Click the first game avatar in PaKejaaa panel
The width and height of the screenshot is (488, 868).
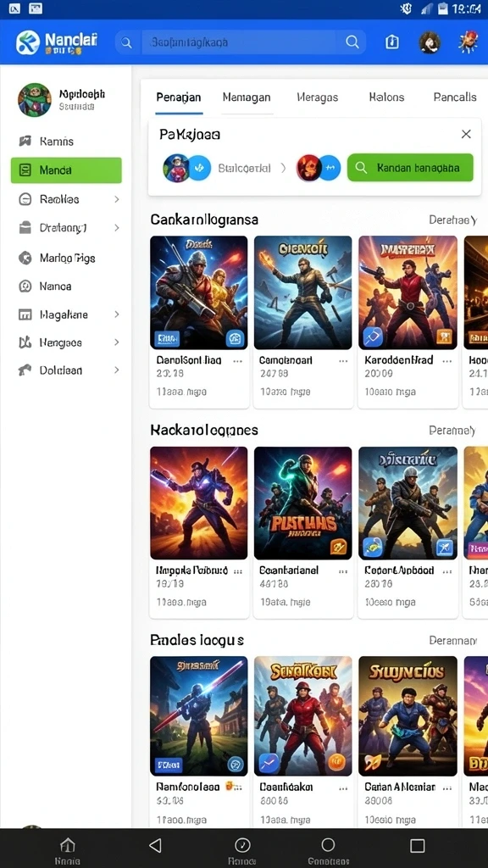(x=176, y=168)
